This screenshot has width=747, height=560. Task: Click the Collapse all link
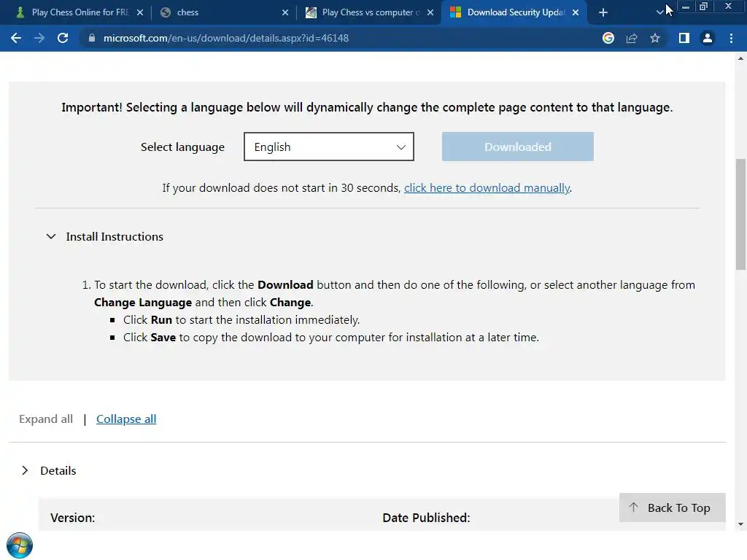pyautogui.click(x=126, y=419)
